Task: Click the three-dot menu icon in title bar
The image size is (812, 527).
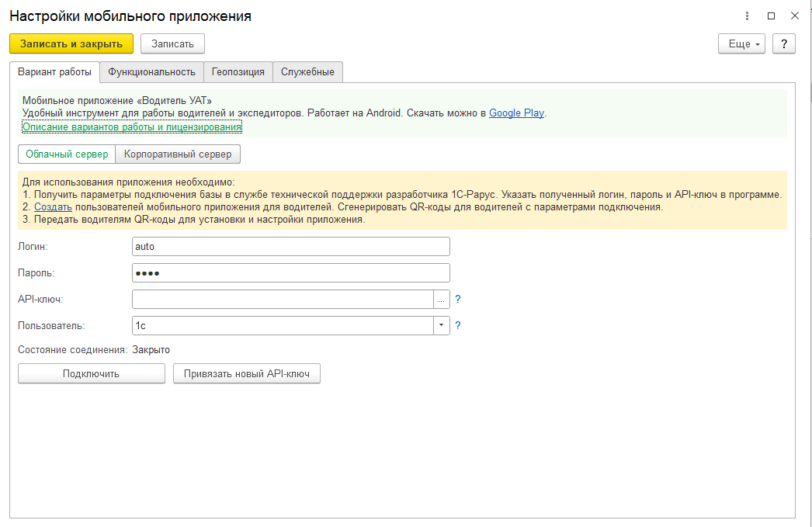Action: [747, 16]
